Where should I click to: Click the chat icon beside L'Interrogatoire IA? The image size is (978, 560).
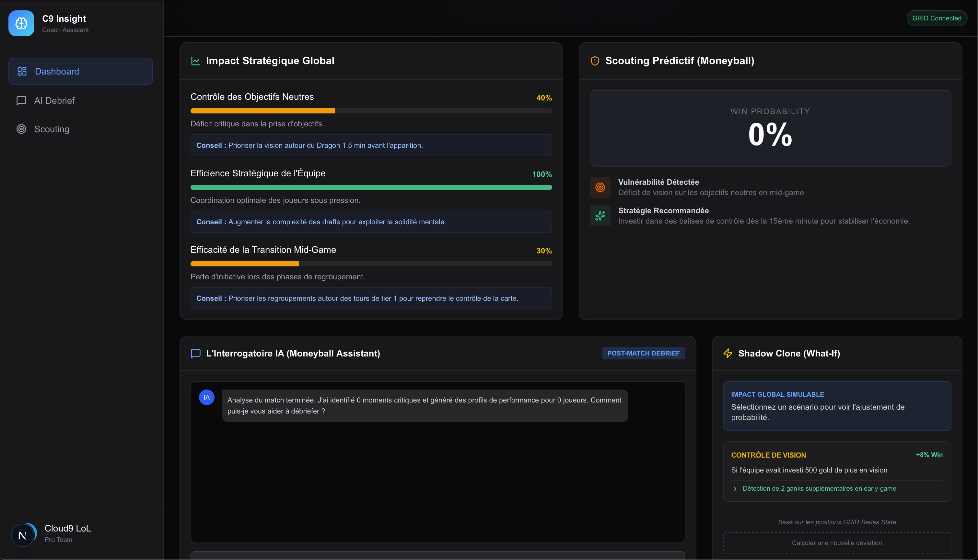click(195, 353)
